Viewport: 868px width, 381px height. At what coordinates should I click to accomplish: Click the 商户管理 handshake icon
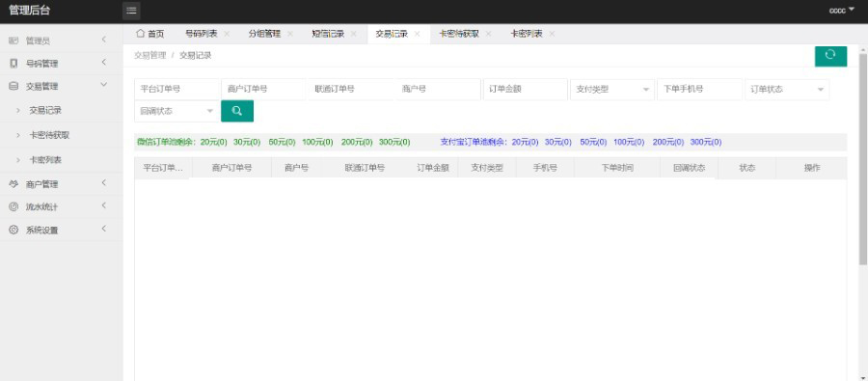14,184
